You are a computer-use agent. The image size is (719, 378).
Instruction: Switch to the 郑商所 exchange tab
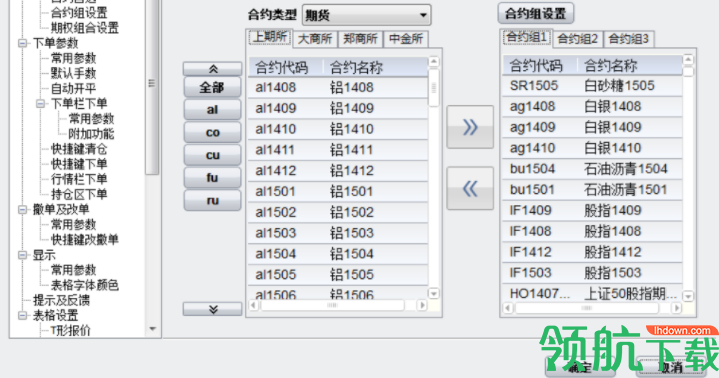click(360, 39)
